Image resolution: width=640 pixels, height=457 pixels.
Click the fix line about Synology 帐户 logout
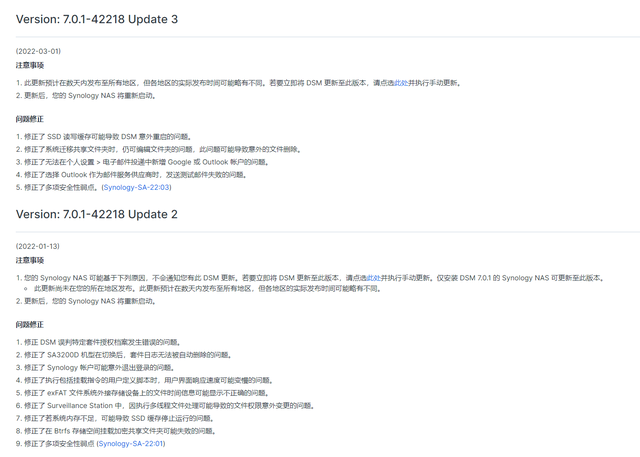pos(96,368)
